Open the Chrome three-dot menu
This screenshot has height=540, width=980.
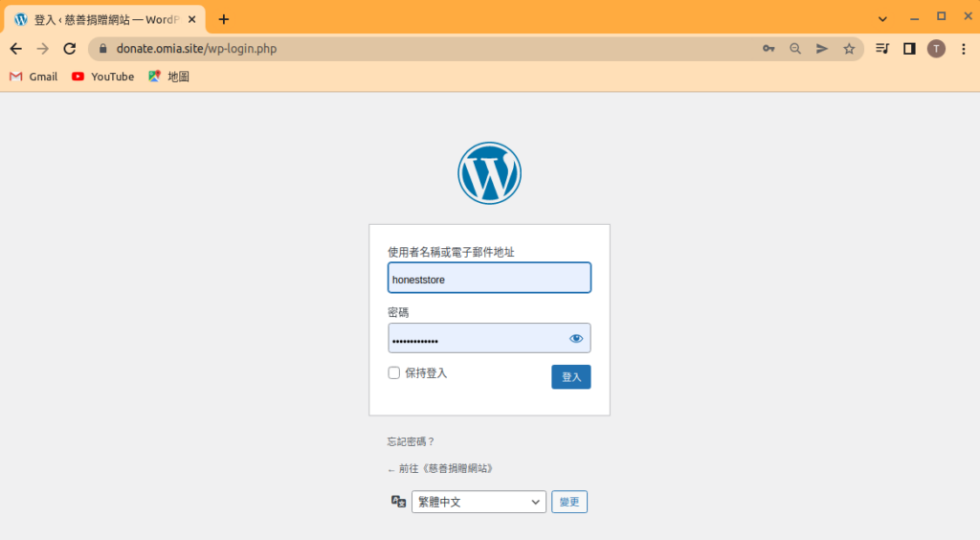963,49
